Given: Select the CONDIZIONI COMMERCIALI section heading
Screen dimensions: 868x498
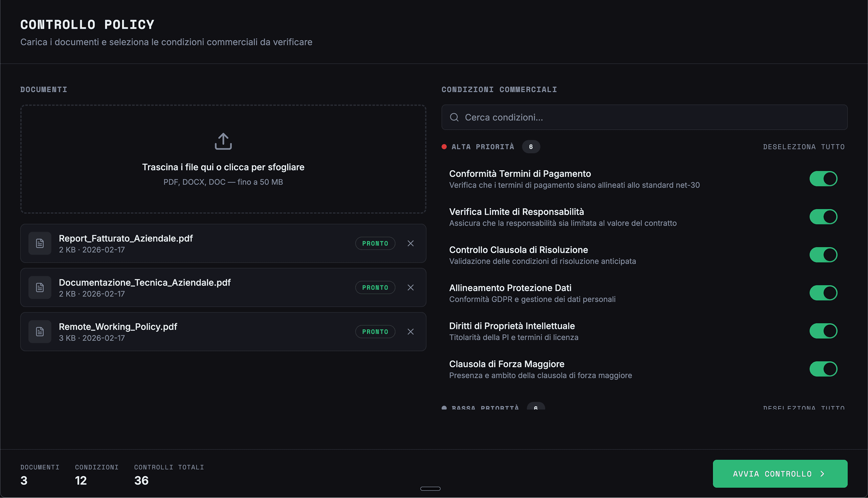Looking at the screenshot, I should pyautogui.click(x=499, y=89).
